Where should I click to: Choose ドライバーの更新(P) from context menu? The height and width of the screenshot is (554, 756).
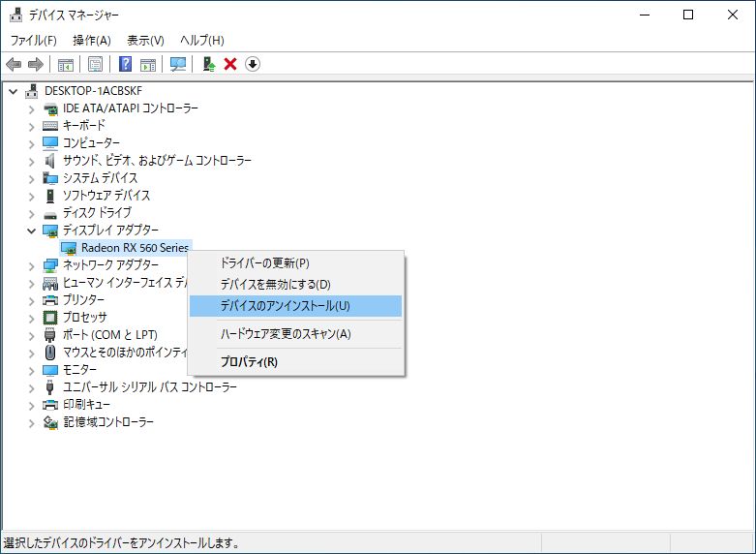point(295,263)
